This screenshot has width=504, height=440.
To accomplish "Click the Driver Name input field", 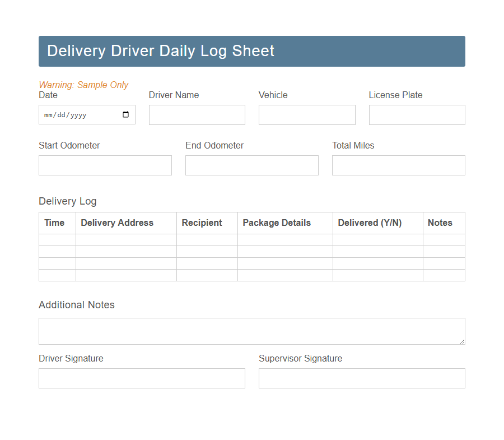I will (197, 114).
